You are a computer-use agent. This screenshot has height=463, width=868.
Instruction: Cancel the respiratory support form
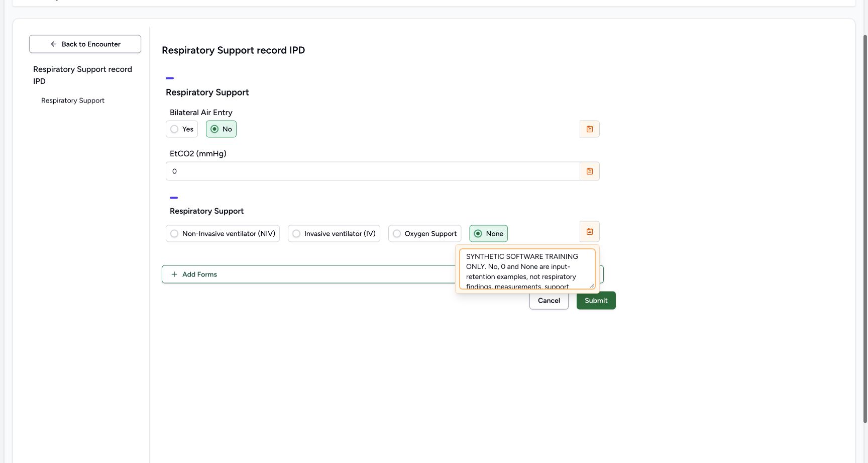point(549,301)
